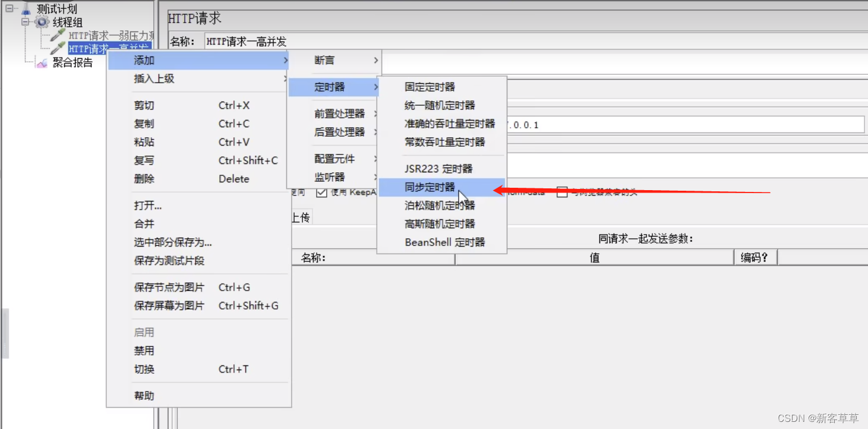Expand the 断言 submenu
868x429 pixels.
coord(334,60)
